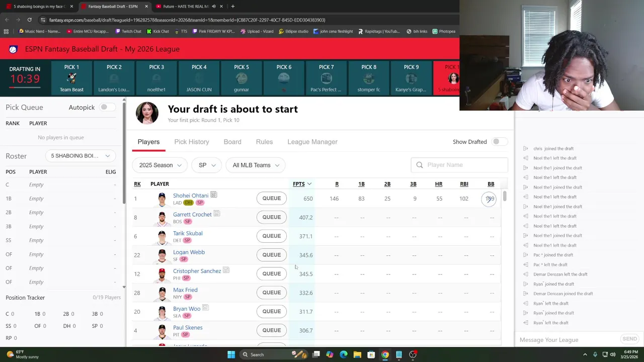Viewport: 644px width, 362px height.
Task: Open Garrett Crochet's player news icon
Action: coord(216,214)
